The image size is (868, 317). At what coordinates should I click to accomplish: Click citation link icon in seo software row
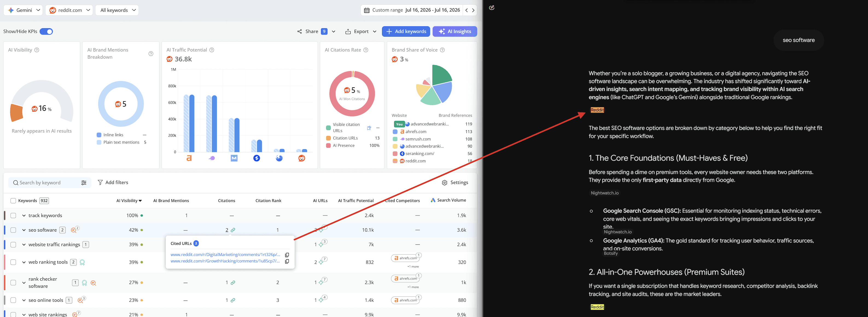pos(233,230)
